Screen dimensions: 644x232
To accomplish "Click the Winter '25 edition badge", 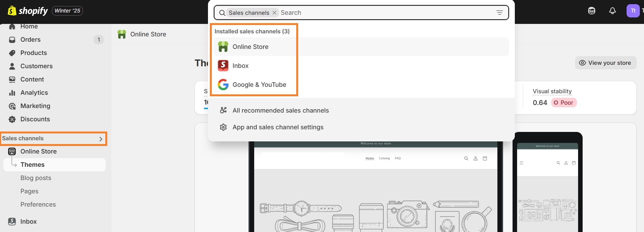I will click(x=67, y=11).
